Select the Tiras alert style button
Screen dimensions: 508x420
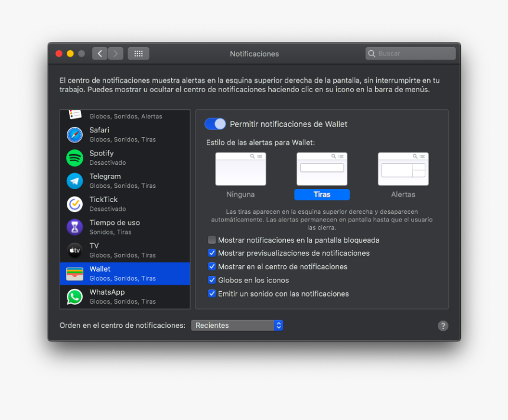pos(321,194)
